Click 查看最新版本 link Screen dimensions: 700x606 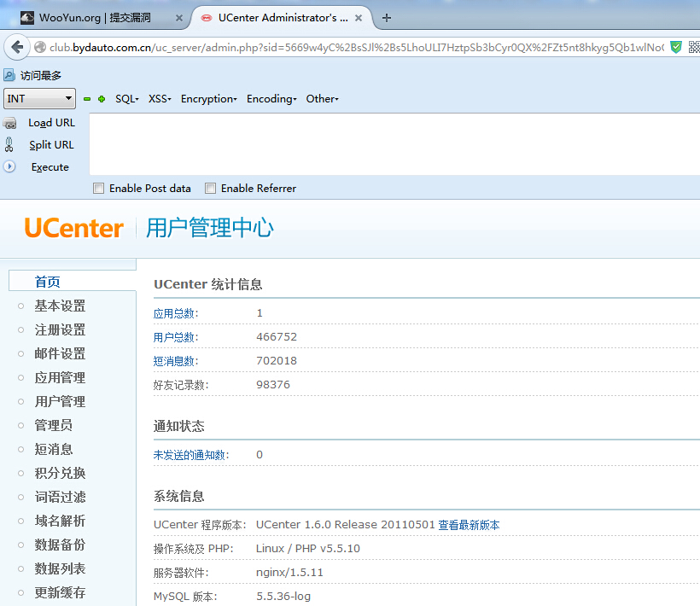pyautogui.click(x=469, y=525)
